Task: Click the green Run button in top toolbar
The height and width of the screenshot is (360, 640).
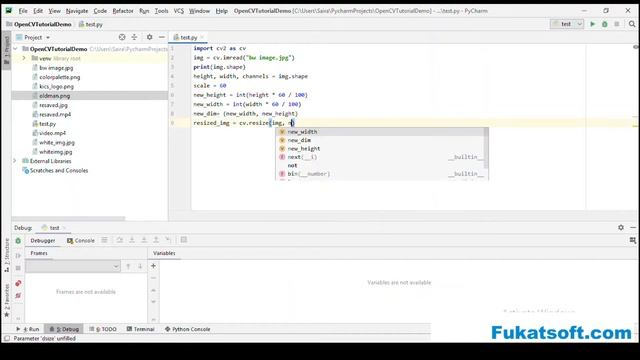Action: tap(593, 24)
